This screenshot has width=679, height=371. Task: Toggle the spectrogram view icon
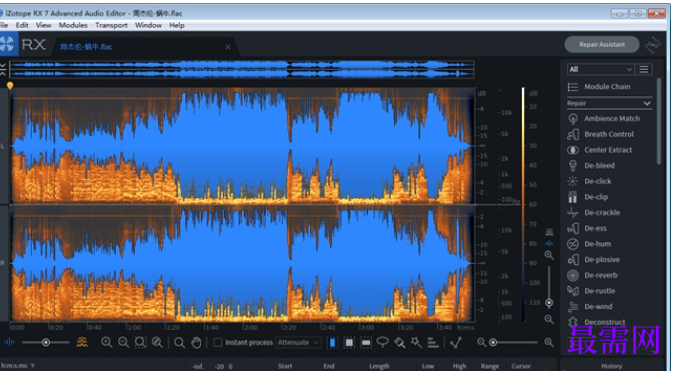[82, 342]
